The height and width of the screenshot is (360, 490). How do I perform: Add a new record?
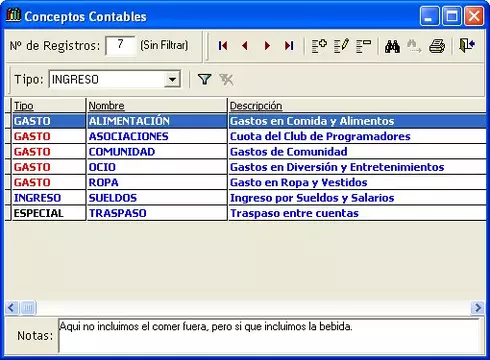pyautogui.click(x=319, y=46)
